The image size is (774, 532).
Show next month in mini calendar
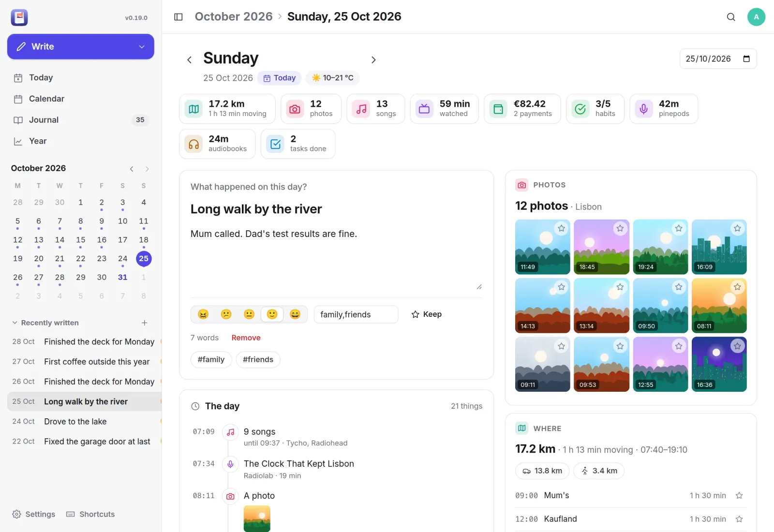click(147, 169)
